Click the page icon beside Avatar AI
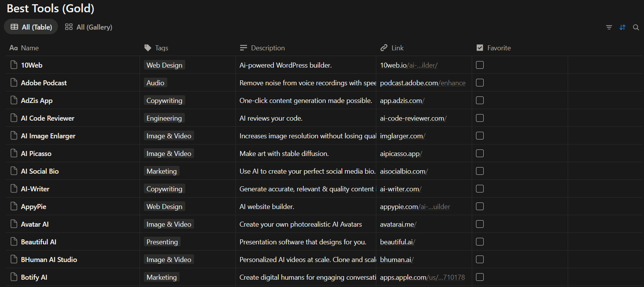This screenshot has height=287, width=644. (14, 224)
